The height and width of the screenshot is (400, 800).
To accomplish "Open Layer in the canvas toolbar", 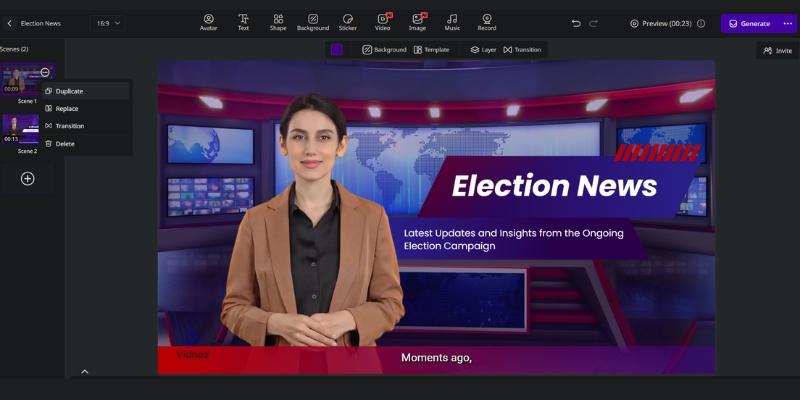I will pyautogui.click(x=483, y=49).
